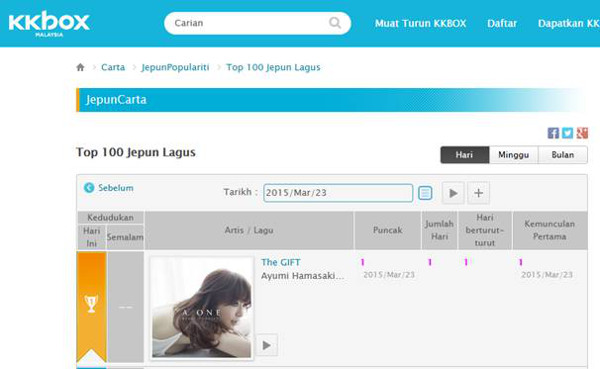The height and width of the screenshot is (369, 600).
Task: Click the Semalam column header
Action: [x=125, y=237]
